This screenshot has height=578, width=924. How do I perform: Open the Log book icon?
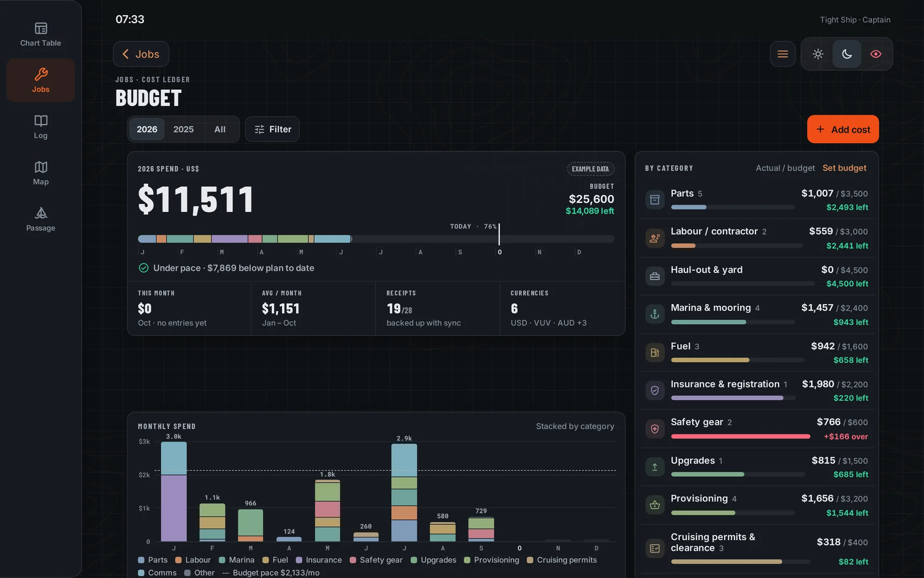41,121
